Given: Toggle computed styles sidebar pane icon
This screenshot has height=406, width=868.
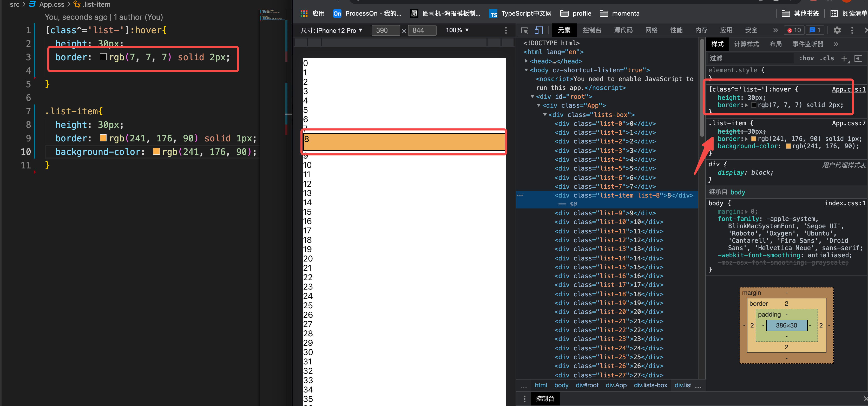Looking at the screenshot, I should tap(858, 58).
